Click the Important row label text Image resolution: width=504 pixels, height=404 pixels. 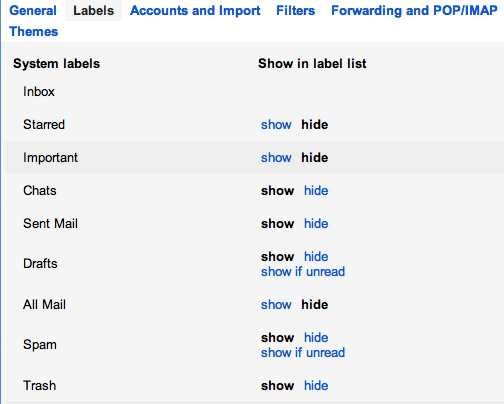(50, 158)
